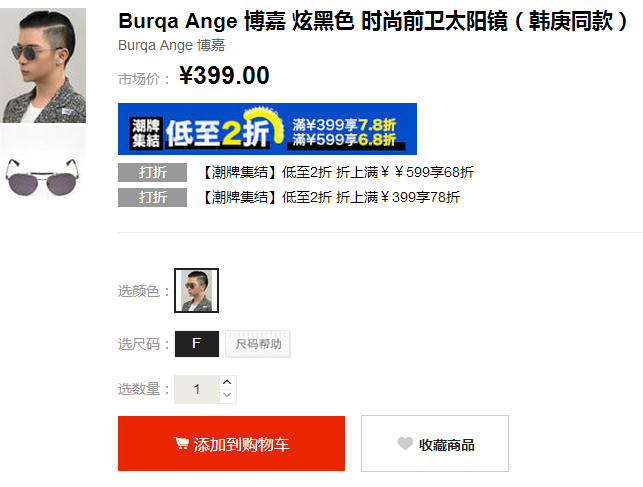Screen dimensions: 643x487
Task: Click the Burqa Ange 博嘉 brand link
Action: 171,45
